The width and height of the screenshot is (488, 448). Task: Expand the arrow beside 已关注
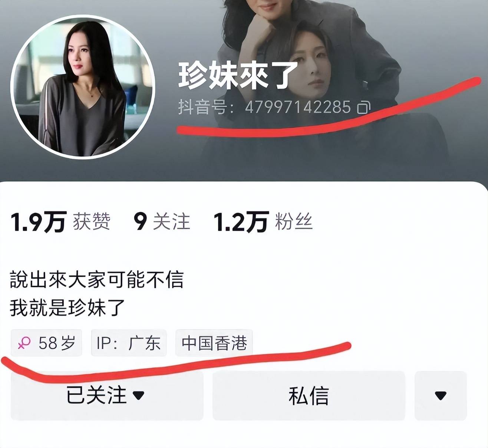(x=138, y=396)
